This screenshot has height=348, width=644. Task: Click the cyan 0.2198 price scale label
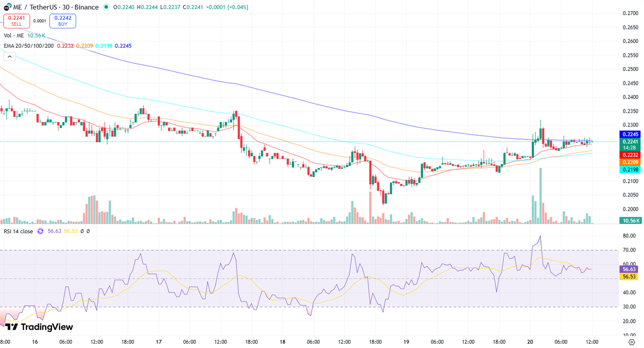pyautogui.click(x=630, y=169)
